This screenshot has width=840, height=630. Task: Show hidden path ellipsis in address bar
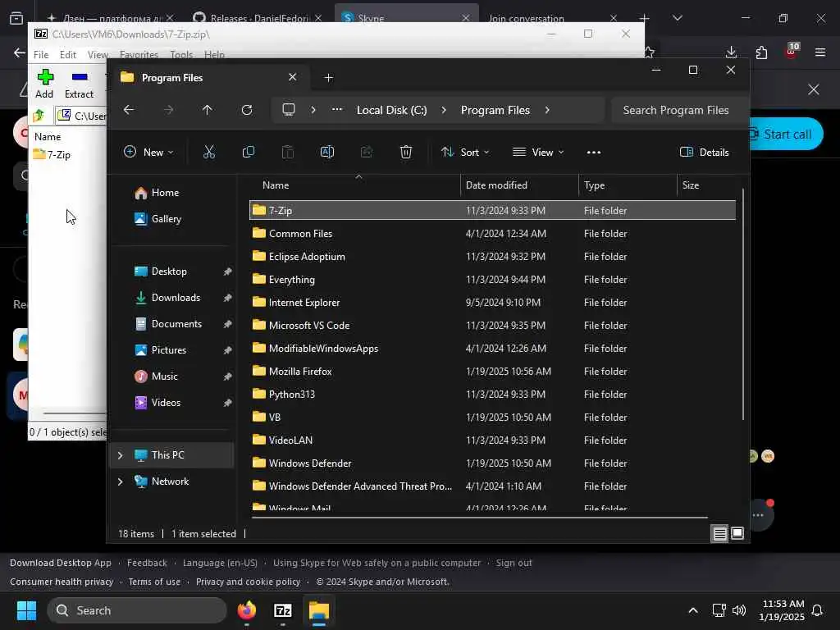pyautogui.click(x=337, y=110)
